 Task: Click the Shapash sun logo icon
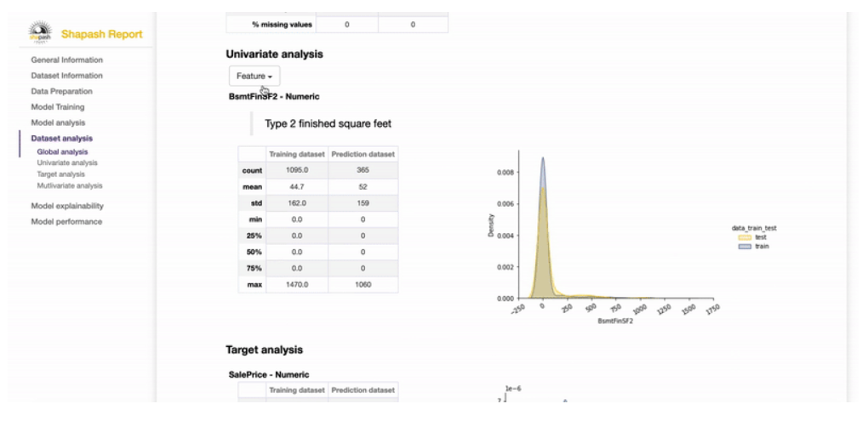point(40,32)
